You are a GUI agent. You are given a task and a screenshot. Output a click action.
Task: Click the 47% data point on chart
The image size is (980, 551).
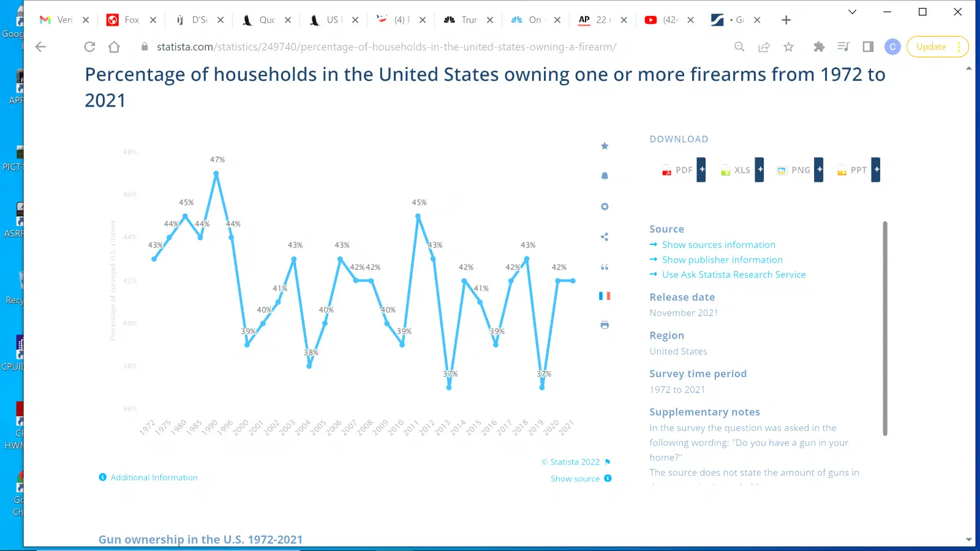pyautogui.click(x=216, y=173)
